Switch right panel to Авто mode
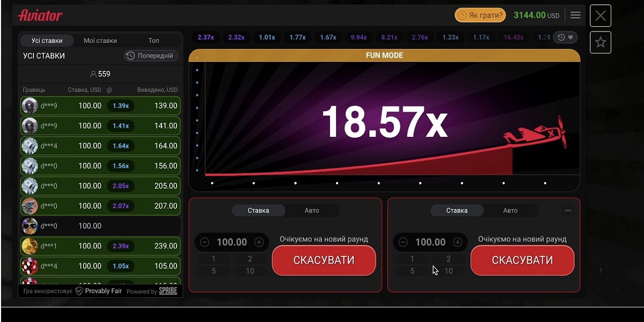The image size is (644, 322). pos(510,210)
